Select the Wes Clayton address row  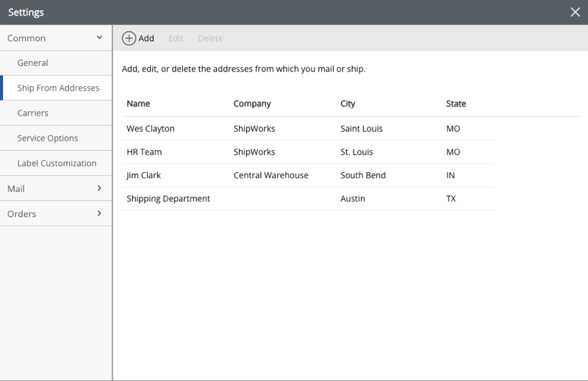tap(308, 129)
